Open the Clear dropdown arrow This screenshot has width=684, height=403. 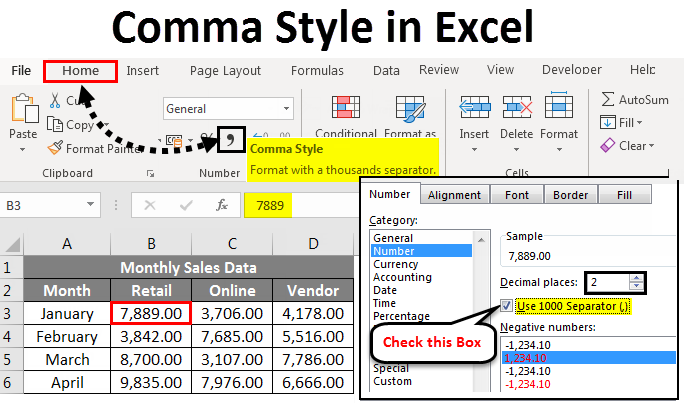pyautogui.click(x=651, y=146)
